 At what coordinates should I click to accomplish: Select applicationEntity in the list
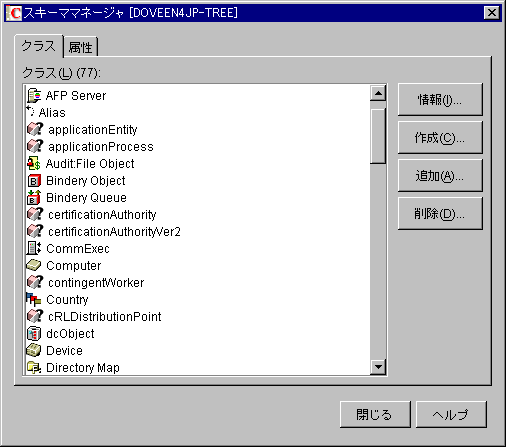93,130
